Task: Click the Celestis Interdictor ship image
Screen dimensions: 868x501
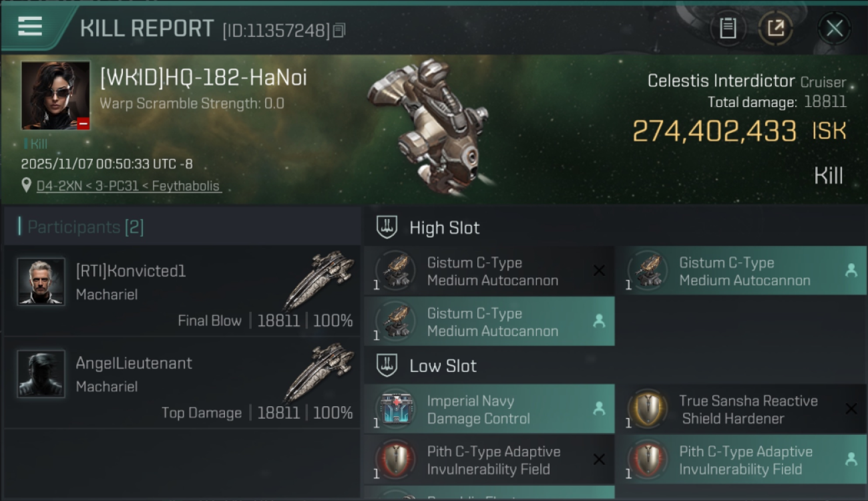Action: [427, 127]
